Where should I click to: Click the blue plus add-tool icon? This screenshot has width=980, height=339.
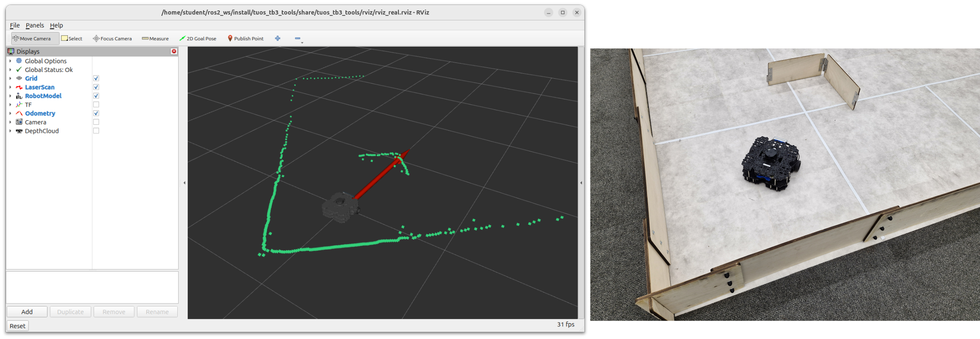click(278, 38)
